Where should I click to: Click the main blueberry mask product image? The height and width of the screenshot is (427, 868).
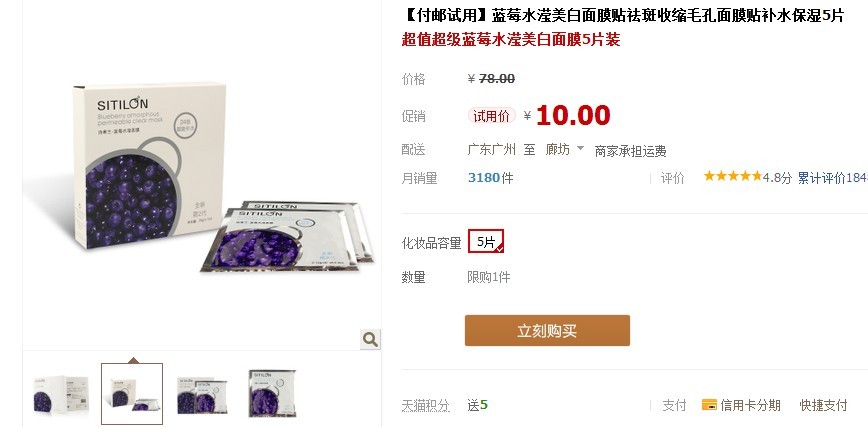pyautogui.click(x=202, y=176)
